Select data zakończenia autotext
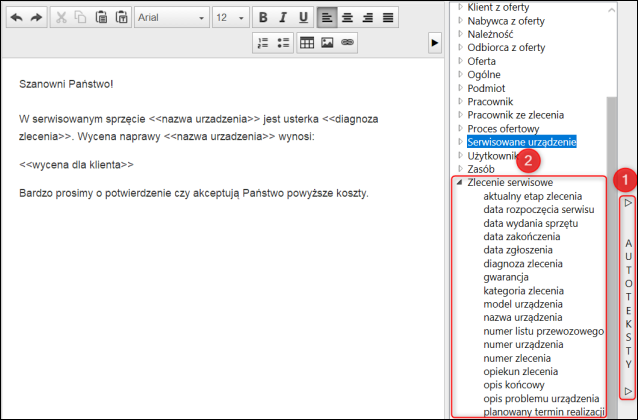Screen dimensions: 638x420 click(x=522, y=236)
